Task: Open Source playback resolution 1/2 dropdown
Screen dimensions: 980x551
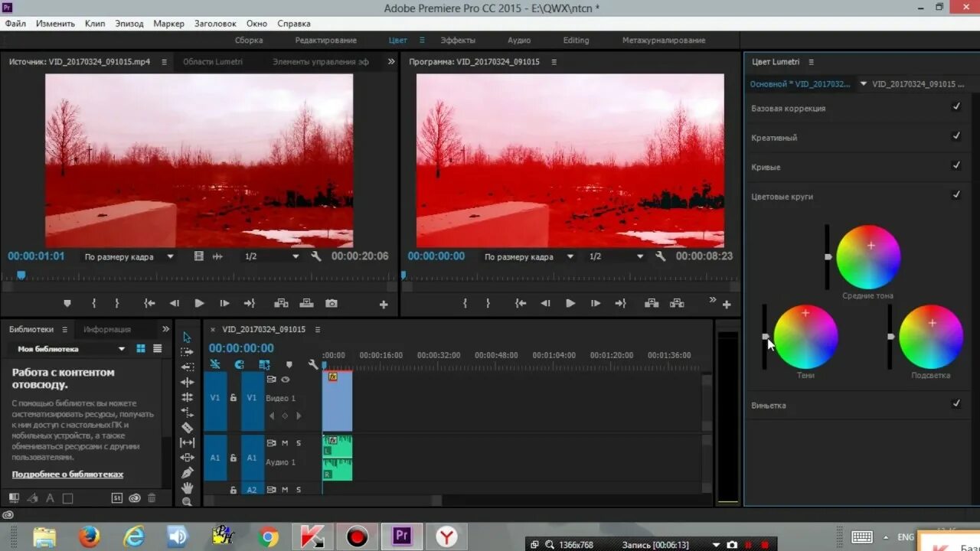Action: click(x=272, y=257)
